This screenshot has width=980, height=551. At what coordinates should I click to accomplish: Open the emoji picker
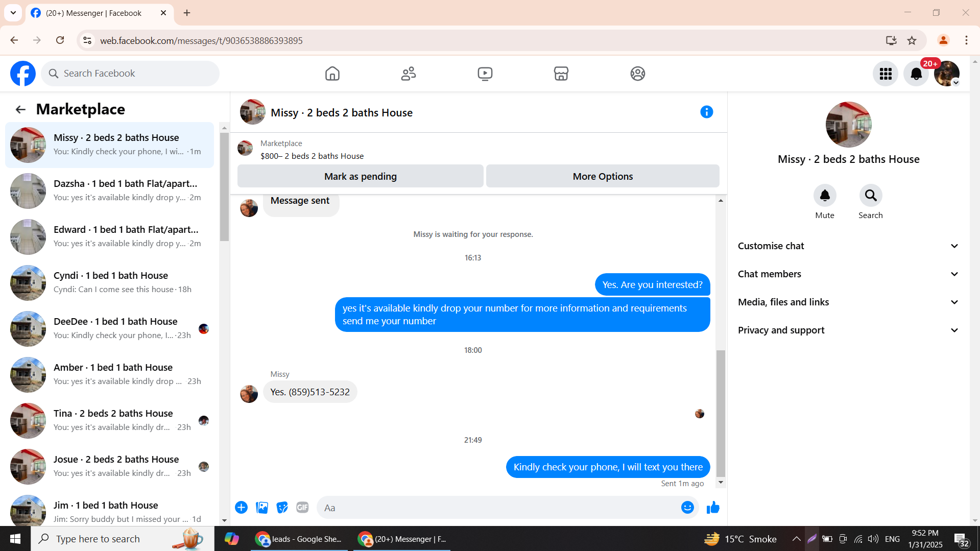[x=687, y=507]
